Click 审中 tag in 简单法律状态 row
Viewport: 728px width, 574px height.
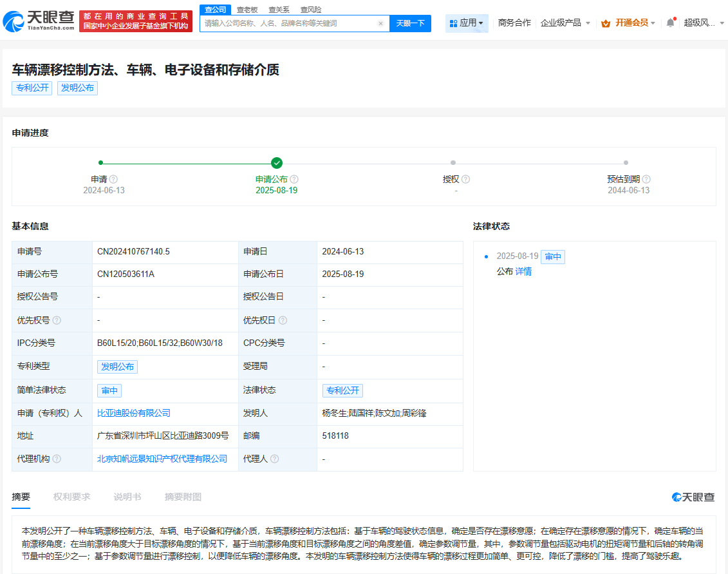point(109,390)
